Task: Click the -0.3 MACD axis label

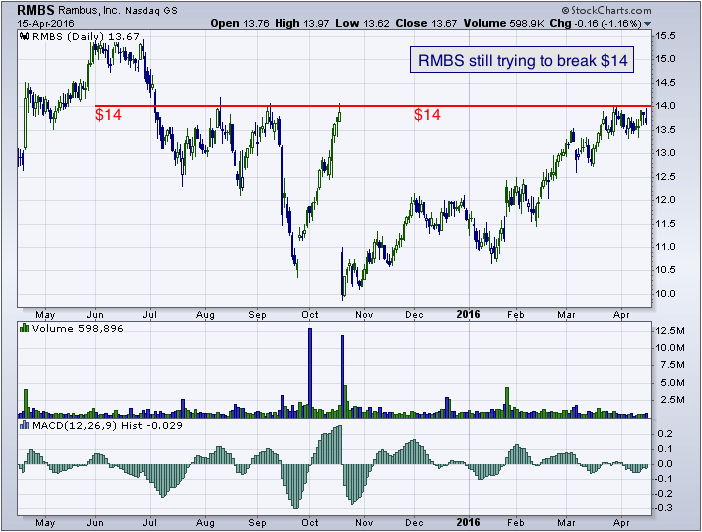Action: pos(663,508)
